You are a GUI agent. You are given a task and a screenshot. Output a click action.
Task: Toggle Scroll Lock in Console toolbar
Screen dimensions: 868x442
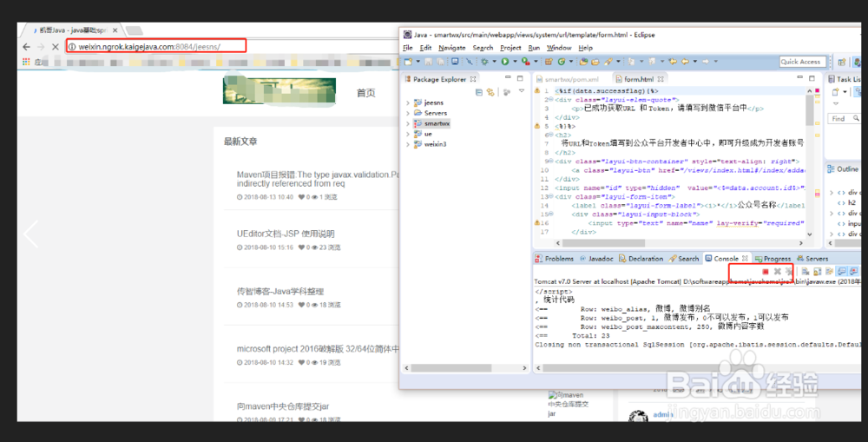pyautogui.click(x=817, y=272)
